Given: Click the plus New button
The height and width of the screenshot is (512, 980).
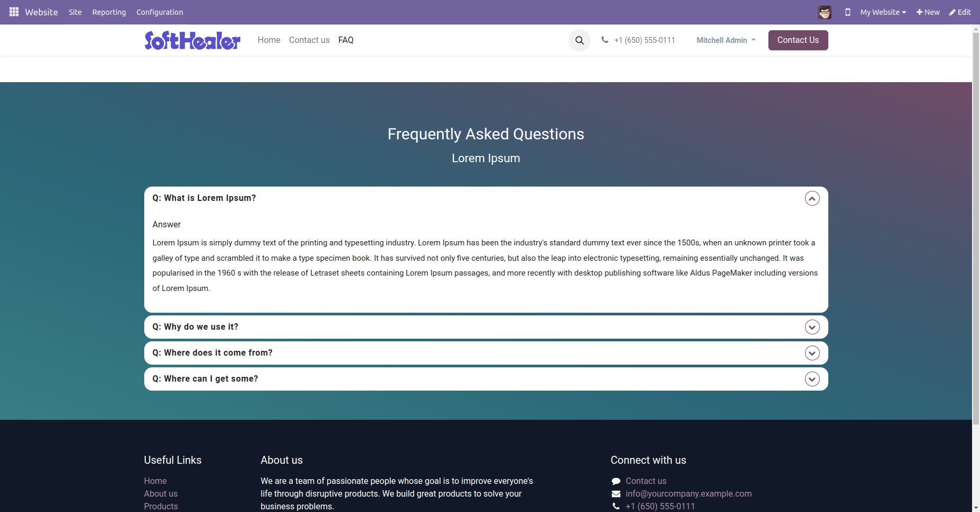Looking at the screenshot, I should pos(928,12).
